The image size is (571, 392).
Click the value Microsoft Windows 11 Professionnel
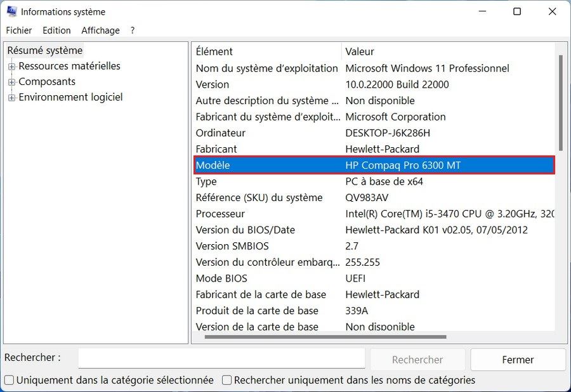pos(427,69)
